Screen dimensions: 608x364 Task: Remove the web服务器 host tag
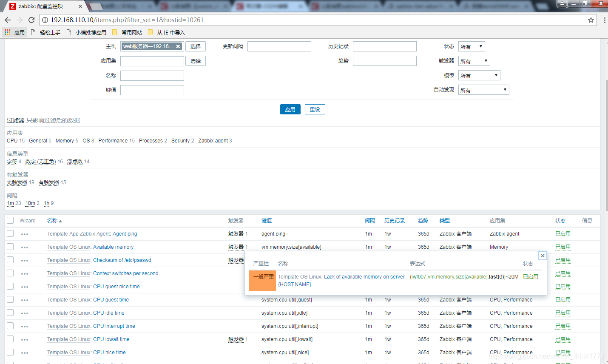tap(178, 46)
